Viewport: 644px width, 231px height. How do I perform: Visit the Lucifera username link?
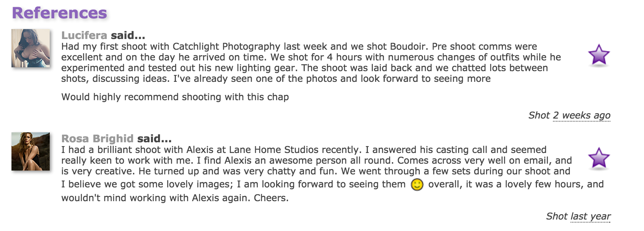tap(84, 35)
